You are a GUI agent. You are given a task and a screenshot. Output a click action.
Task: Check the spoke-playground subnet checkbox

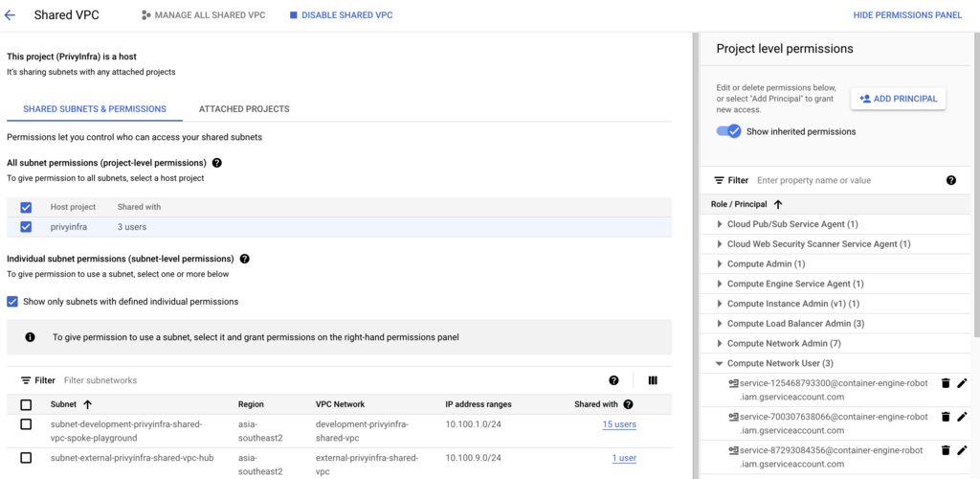click(26, 424)
